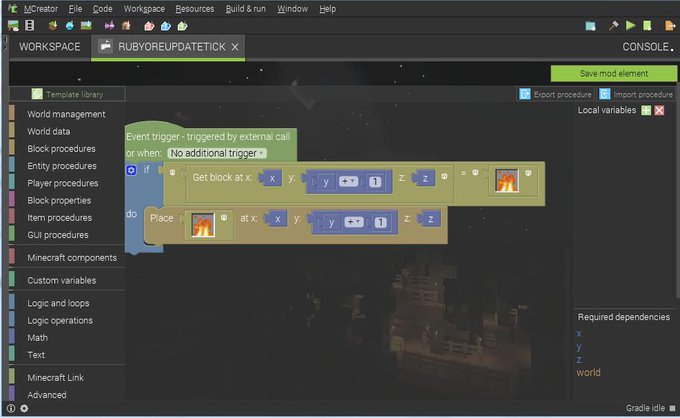Build the workspace with the hammer icon
680x418 pixels.
(x=613, y=26)
